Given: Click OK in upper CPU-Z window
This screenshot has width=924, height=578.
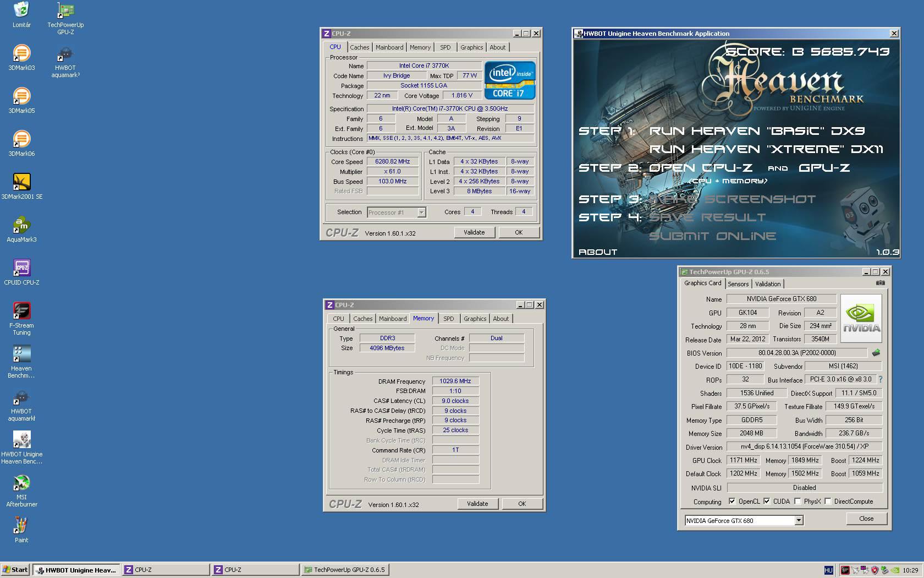Looking at the screenshot, I should (x=519, y=232).
